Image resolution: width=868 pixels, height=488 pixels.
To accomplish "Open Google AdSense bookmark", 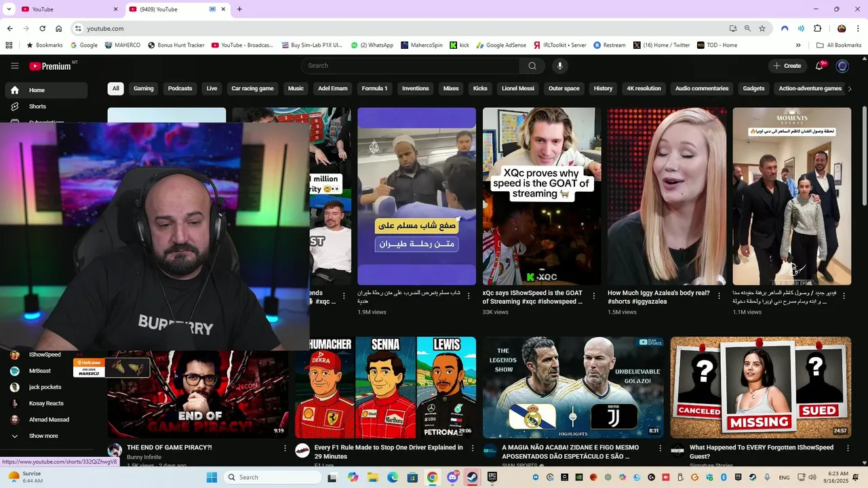I will (x=501, y=45).
